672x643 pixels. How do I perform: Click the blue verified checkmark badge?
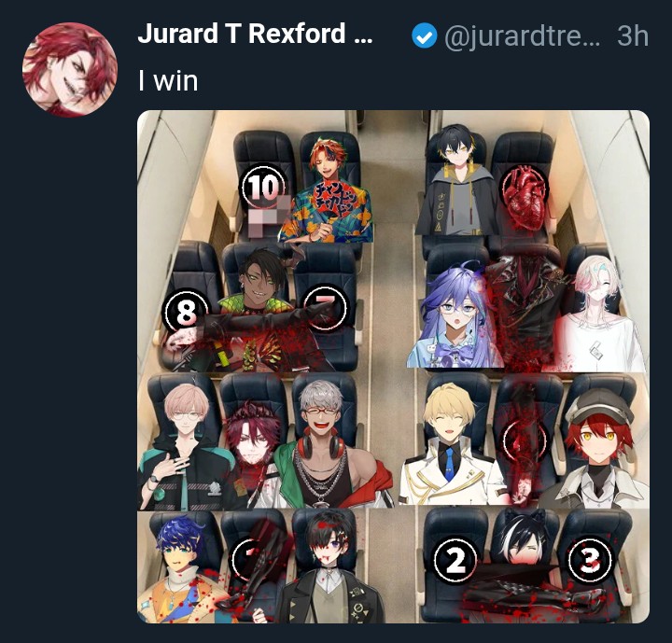(425, 35)
